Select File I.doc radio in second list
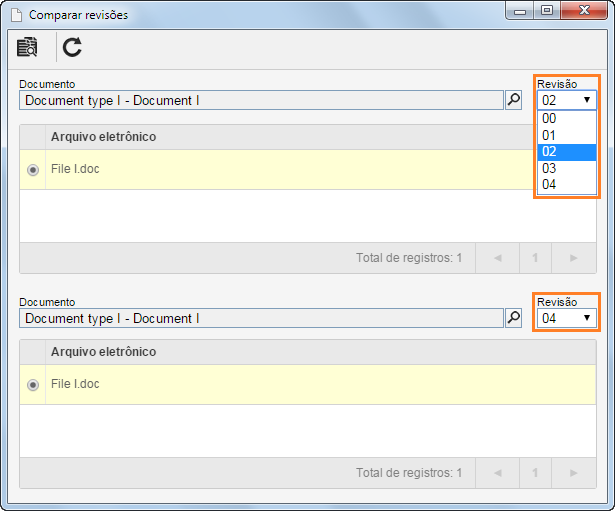 pyautogui.click(x=33, y=385)
